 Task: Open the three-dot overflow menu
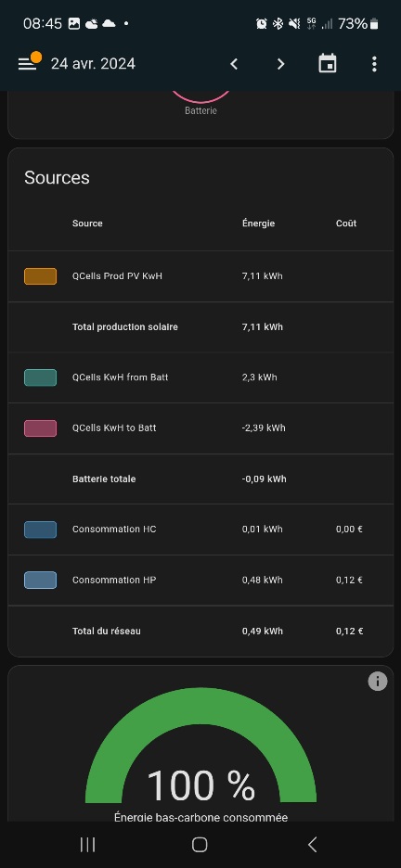[374, 64]
